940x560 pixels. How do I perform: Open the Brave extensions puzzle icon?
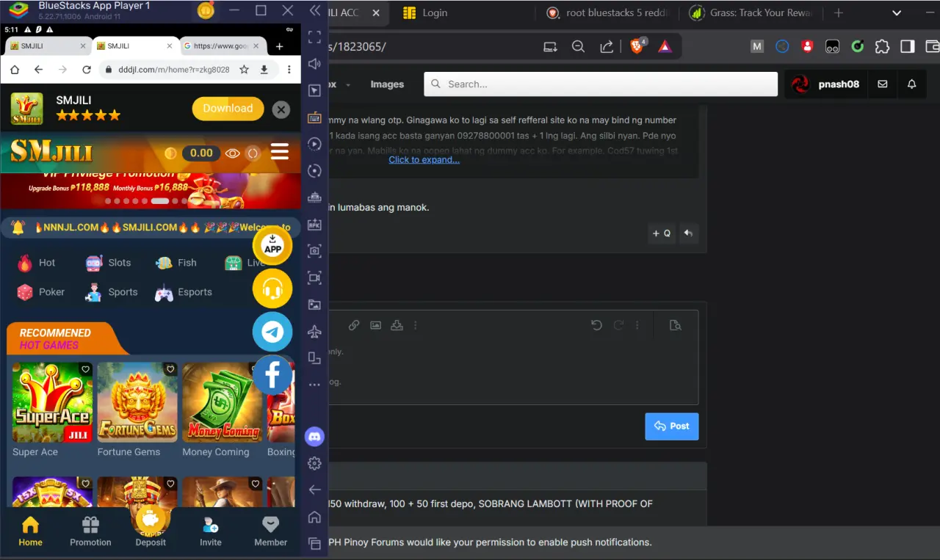(x=883, y=46)
